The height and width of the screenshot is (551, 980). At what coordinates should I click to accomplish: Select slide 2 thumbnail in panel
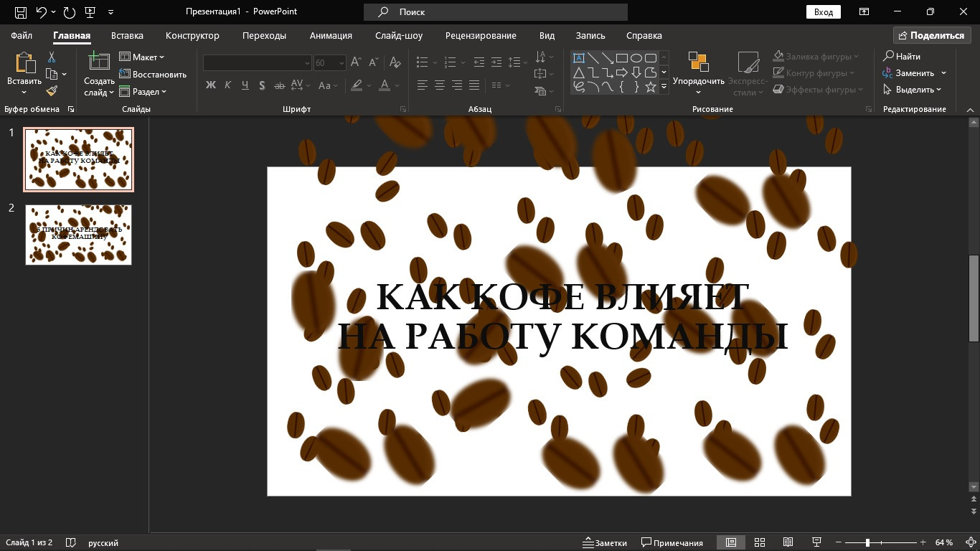[x=79, y=235]
